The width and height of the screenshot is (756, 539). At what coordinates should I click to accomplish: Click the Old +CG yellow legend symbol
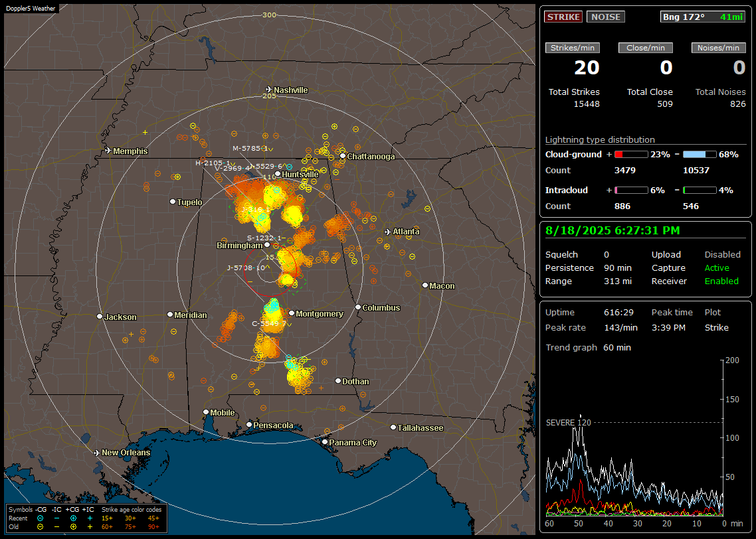tap(73, 527)
